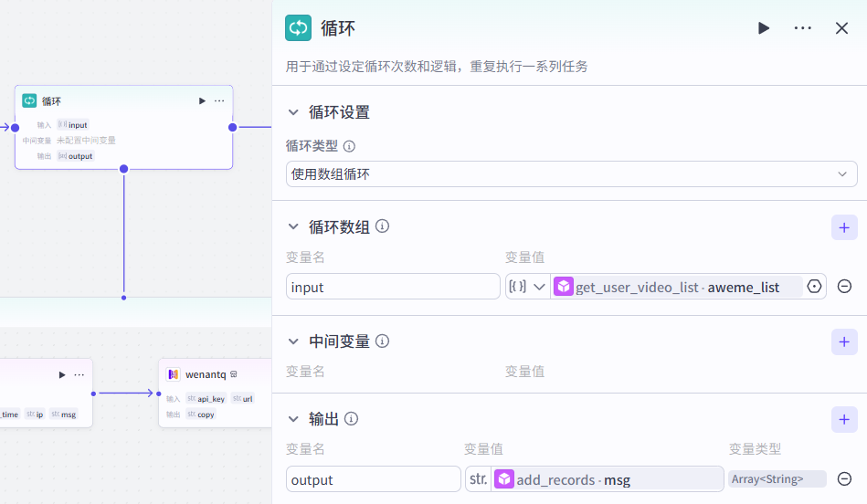
Task: Click the green loop icon in panel header
Action: (299, 28)
